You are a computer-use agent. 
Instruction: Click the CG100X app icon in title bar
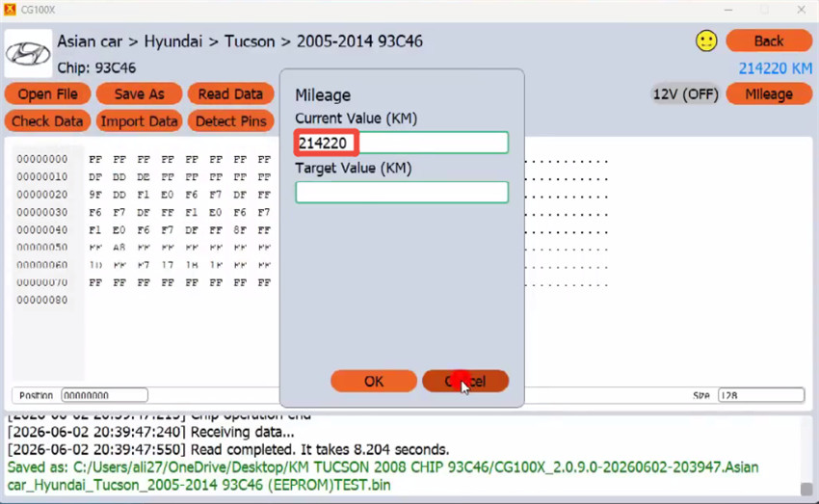[10, 10]
